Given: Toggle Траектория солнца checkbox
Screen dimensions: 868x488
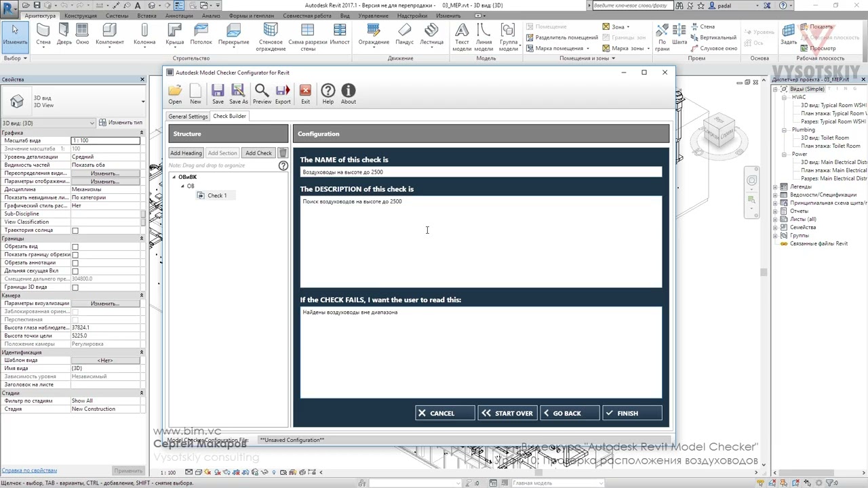Looking at the screenshot, I should [x=75, y=230].
